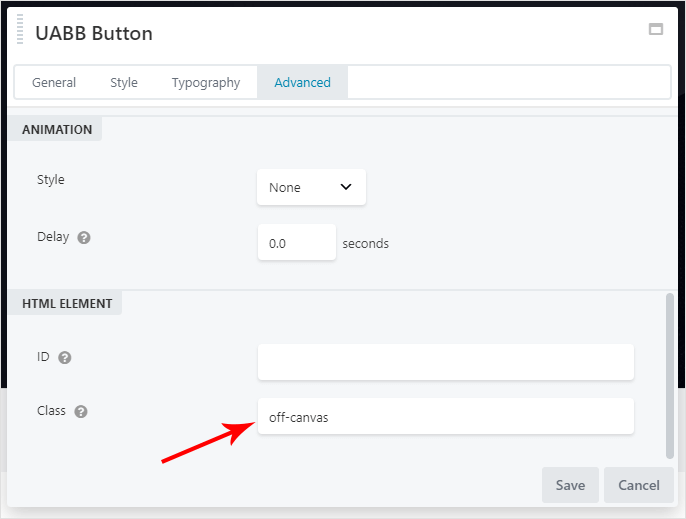The width and height of the screenshot is (686, 519).
Task: Click the Delay field label
Action: tap(53, 237)
